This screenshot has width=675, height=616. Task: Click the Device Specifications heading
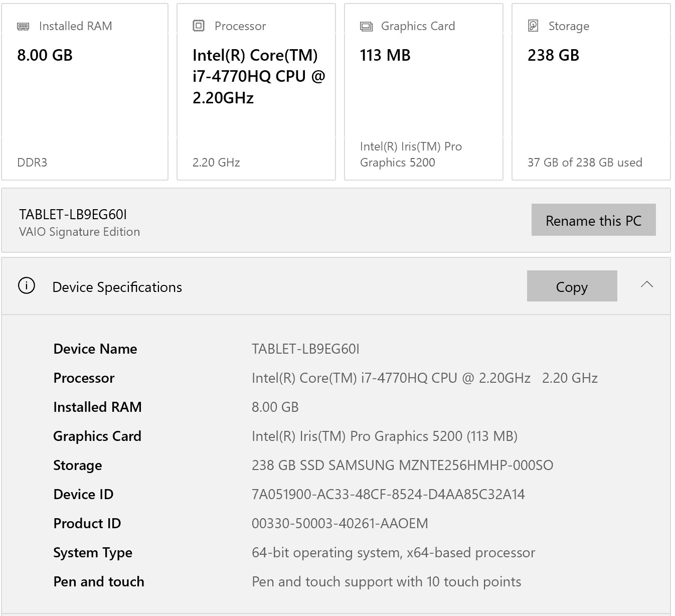(117, 287)
